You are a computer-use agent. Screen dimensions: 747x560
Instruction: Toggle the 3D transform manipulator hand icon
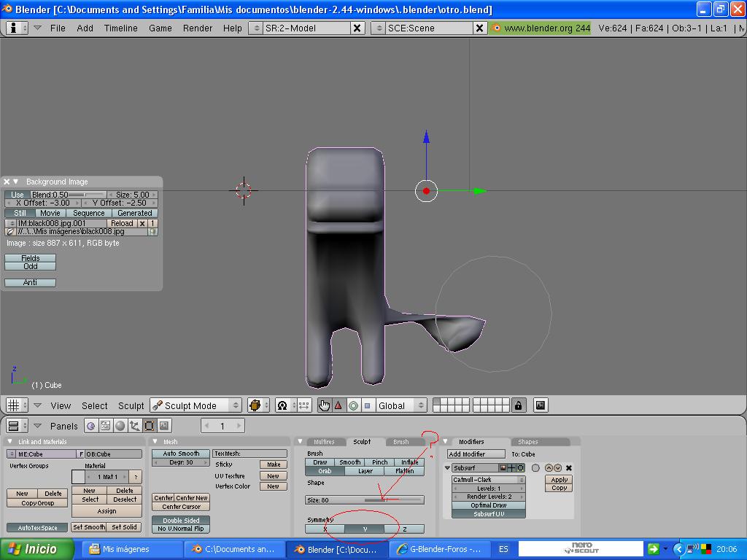point(324,405)
